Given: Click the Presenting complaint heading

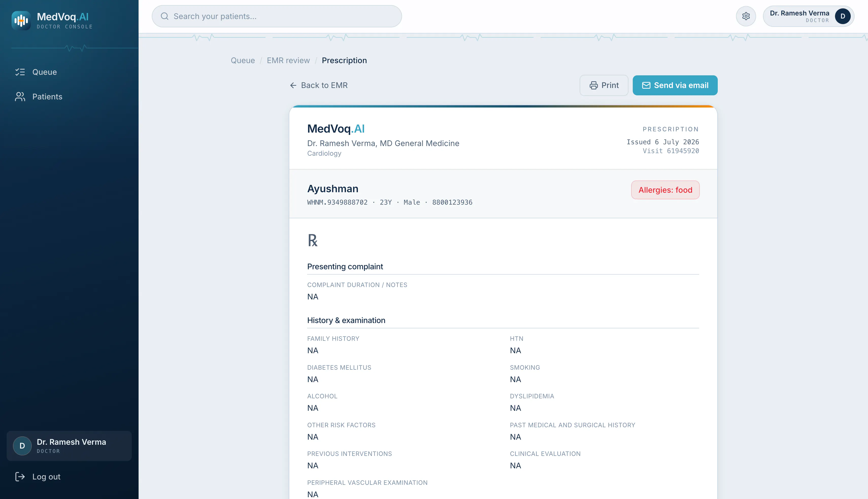Looking at the screenshot, I should pyautogui.click(x=345, y=267).
